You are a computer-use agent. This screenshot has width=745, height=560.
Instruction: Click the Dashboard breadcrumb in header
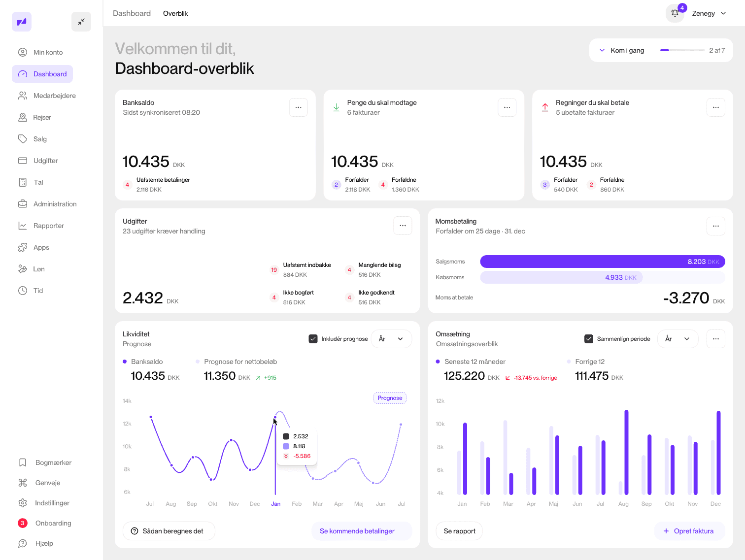coord(132,13)
